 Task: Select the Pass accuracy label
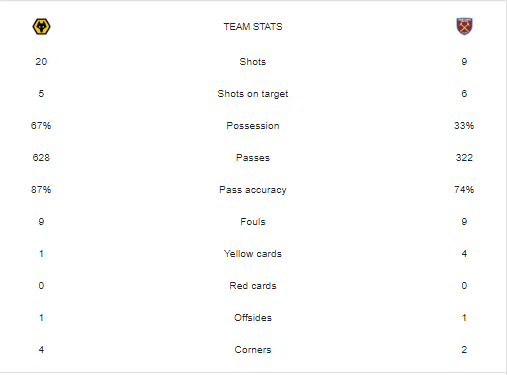coord(253,190)
